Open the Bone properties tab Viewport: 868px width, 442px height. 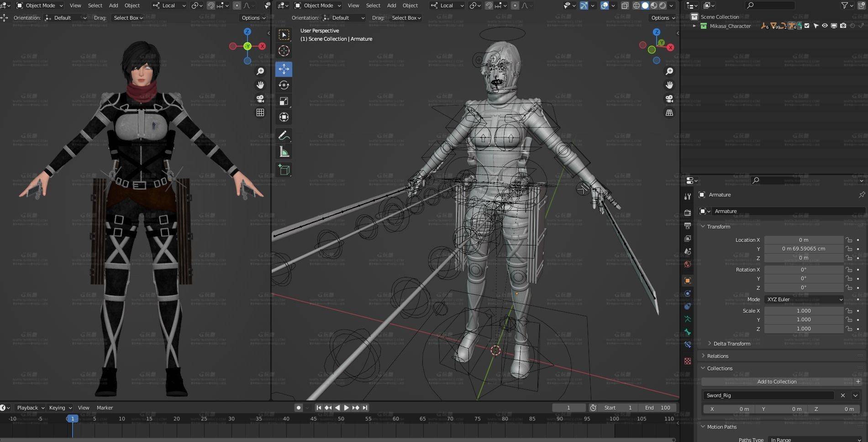coord(688,332)
